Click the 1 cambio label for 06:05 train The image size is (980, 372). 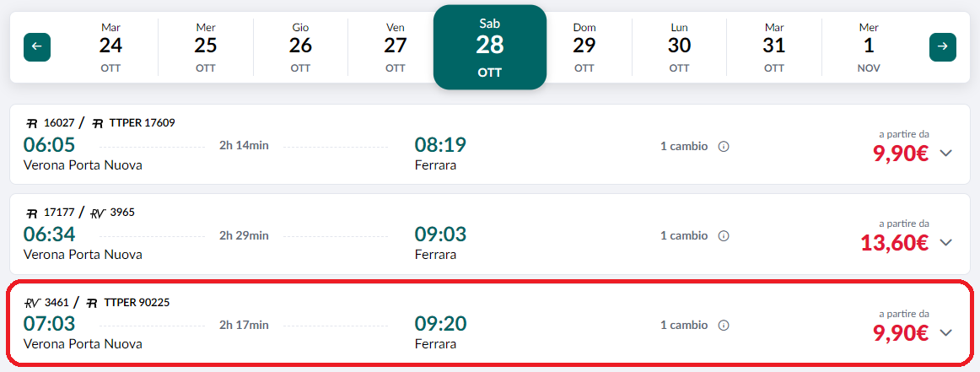point(684,147)
